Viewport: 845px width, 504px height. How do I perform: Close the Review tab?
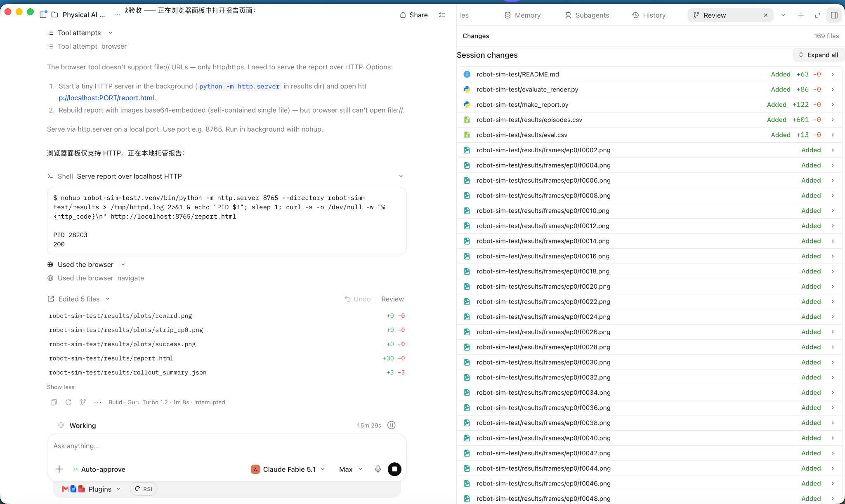coord(766,15)
